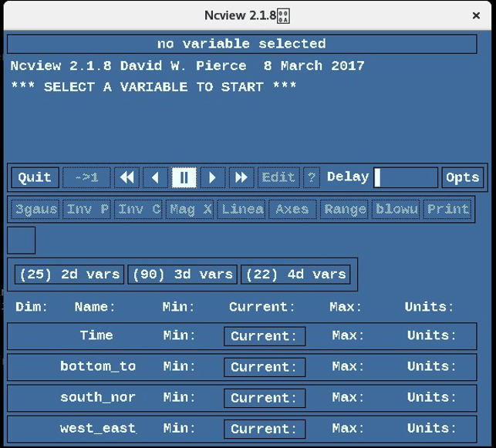Click the Axes button

(292, 209)
